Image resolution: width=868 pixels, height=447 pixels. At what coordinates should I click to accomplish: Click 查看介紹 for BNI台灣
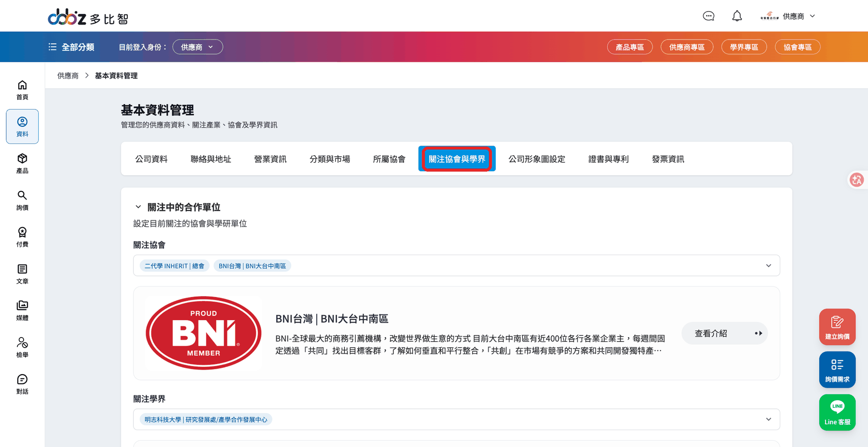point(724,333)
